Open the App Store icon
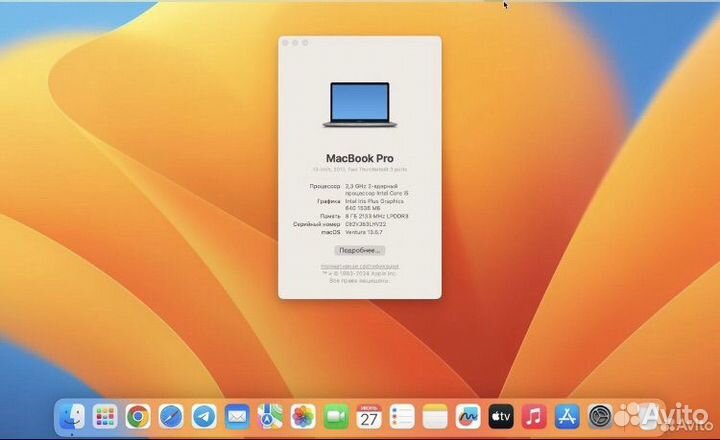 [x=568, y=417]
